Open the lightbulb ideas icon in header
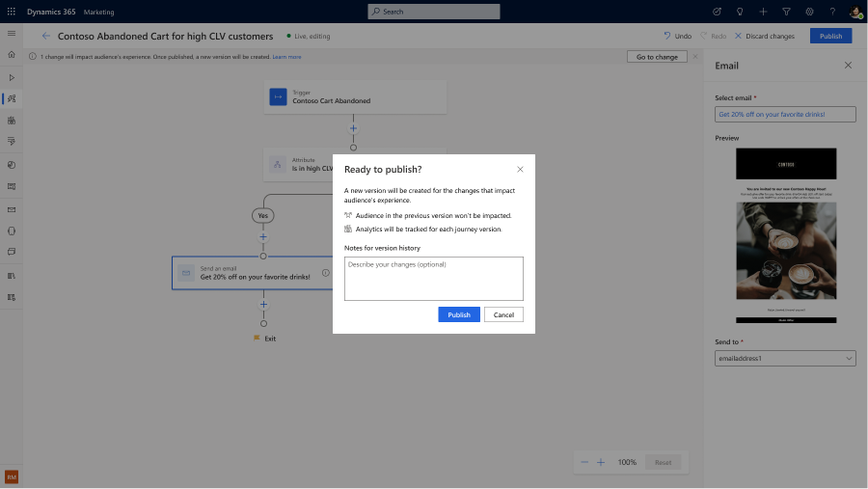The width and height of the screenshot is (868, 489). click(x=740, y=12)
